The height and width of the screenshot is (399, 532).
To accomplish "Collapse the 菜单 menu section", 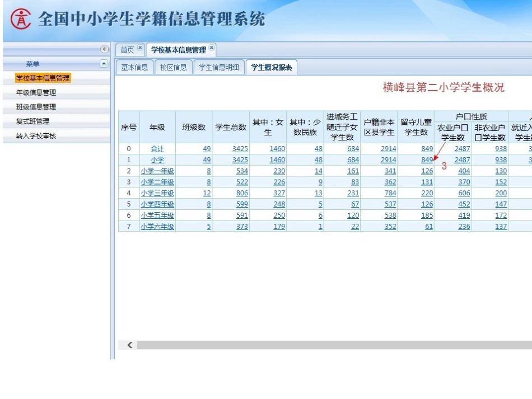I will pos(104,63).
